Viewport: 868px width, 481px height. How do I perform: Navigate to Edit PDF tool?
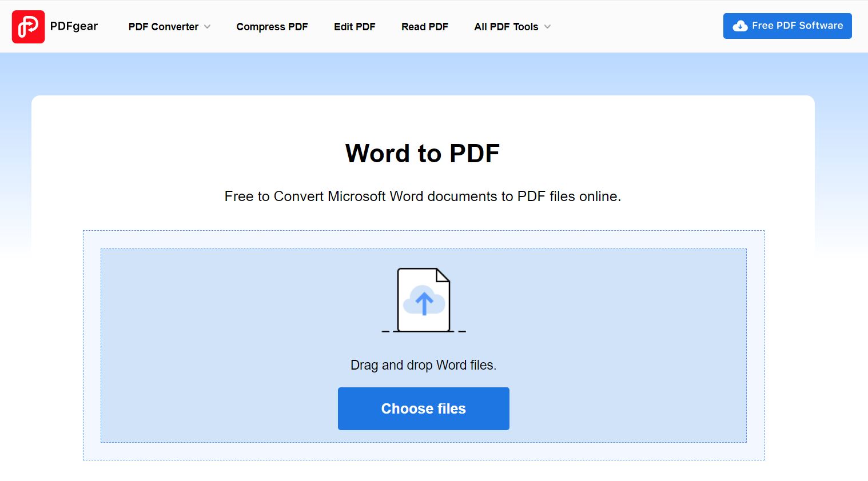(355, 27)
